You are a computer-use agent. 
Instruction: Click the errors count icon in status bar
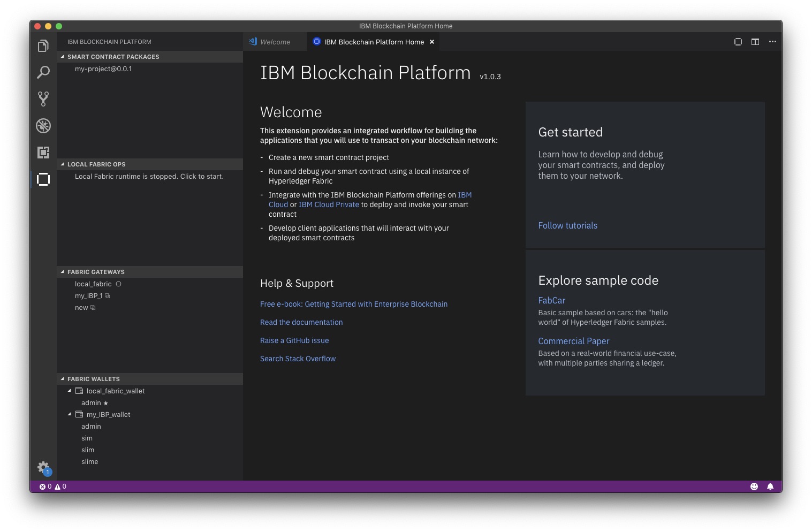[45, 487]
